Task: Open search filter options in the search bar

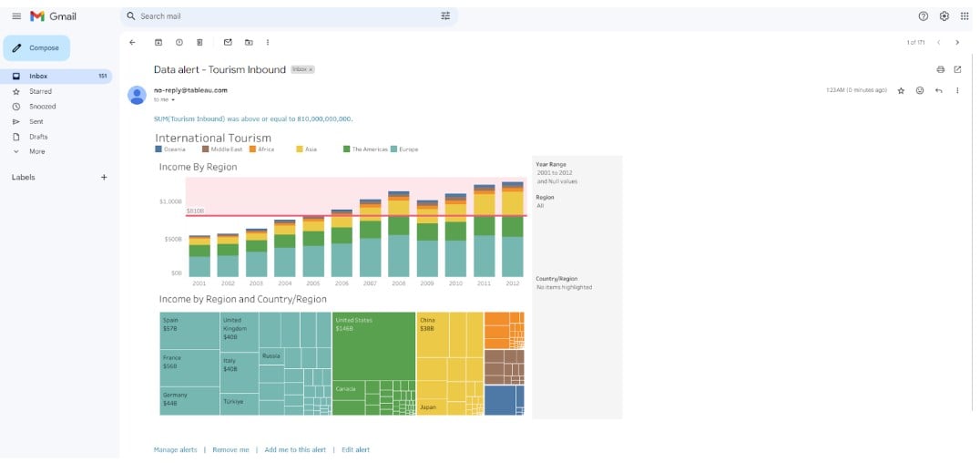Action: tap(445, 16)
